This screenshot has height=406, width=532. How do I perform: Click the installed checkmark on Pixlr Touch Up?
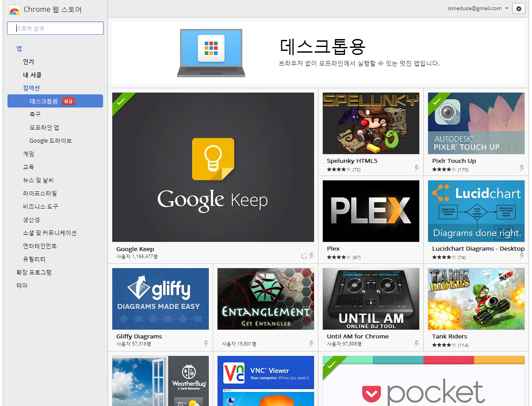coord(436,101)
